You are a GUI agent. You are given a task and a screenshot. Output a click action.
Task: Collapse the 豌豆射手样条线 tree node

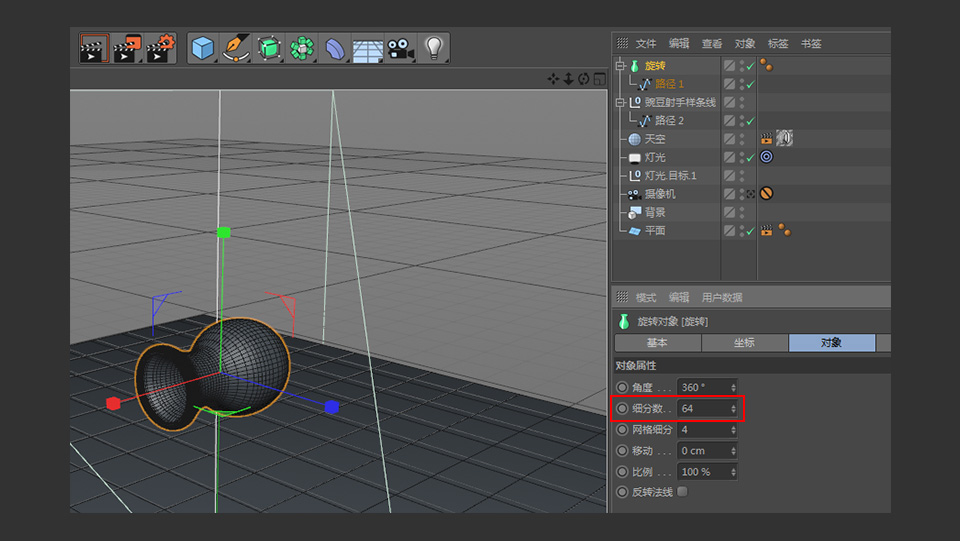[620, 102]
